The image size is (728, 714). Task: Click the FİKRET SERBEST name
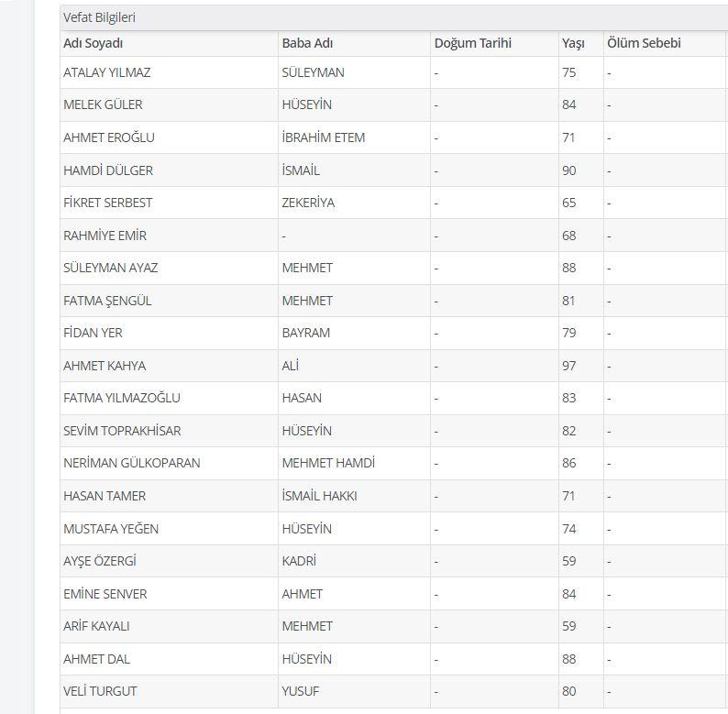pyautogui.click(x=107, y=203)
